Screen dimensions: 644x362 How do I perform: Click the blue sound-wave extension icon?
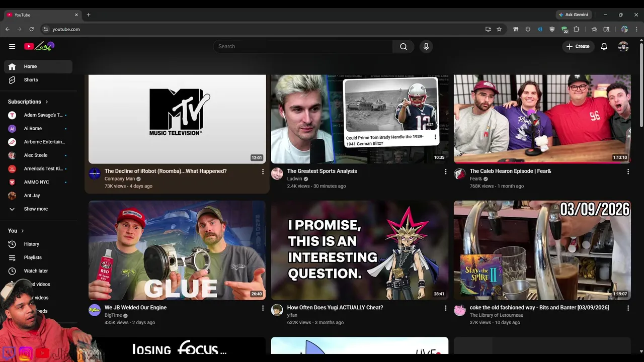pyautogui.click(x=540, y=29)
